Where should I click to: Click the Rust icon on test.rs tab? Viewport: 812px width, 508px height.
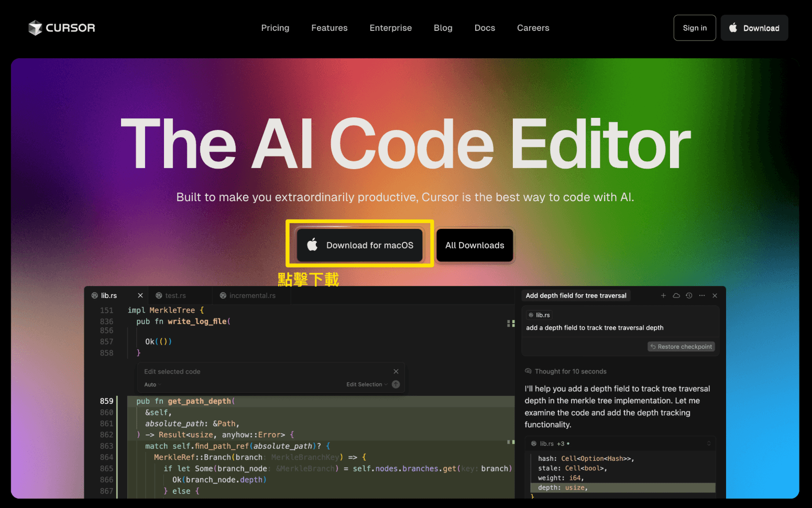[x=159, y=295]
